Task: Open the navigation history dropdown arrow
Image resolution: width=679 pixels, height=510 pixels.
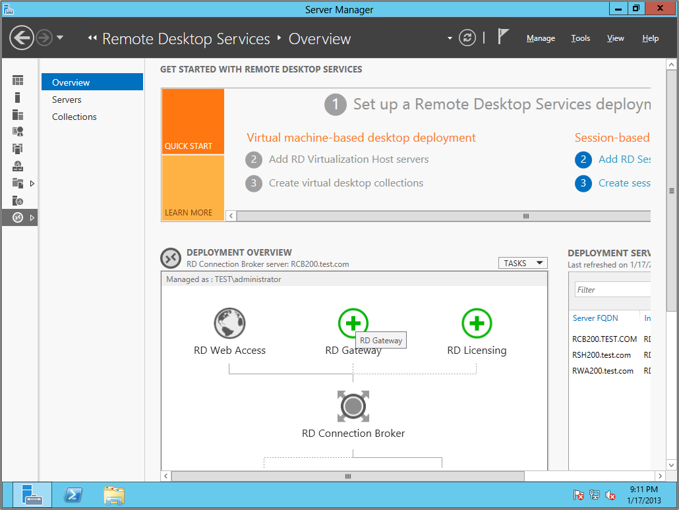Action: click(60, 38)
